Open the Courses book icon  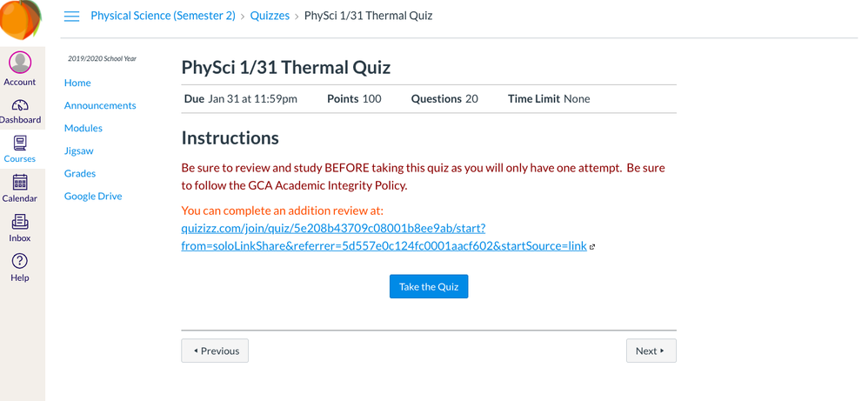click(x=20, y=144)
